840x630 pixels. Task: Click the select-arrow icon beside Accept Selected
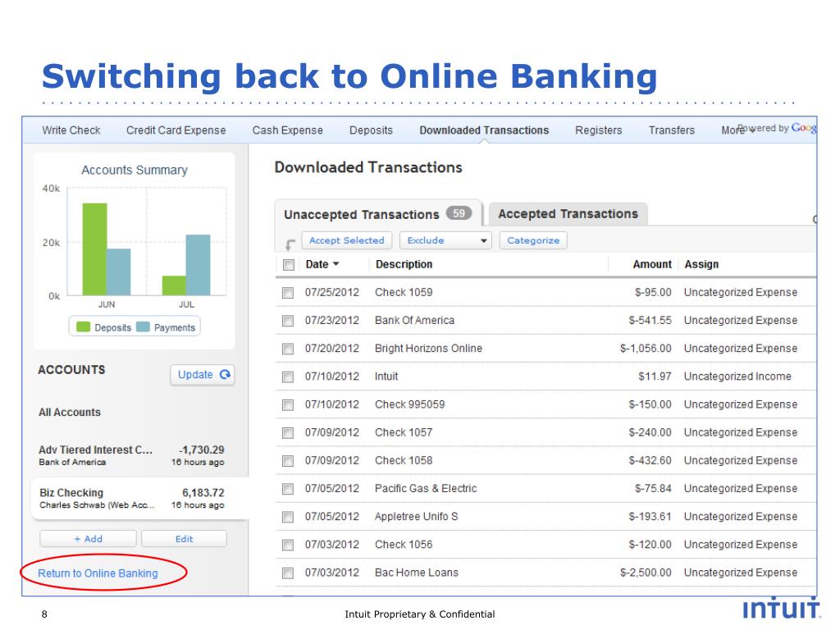[290, 244]
